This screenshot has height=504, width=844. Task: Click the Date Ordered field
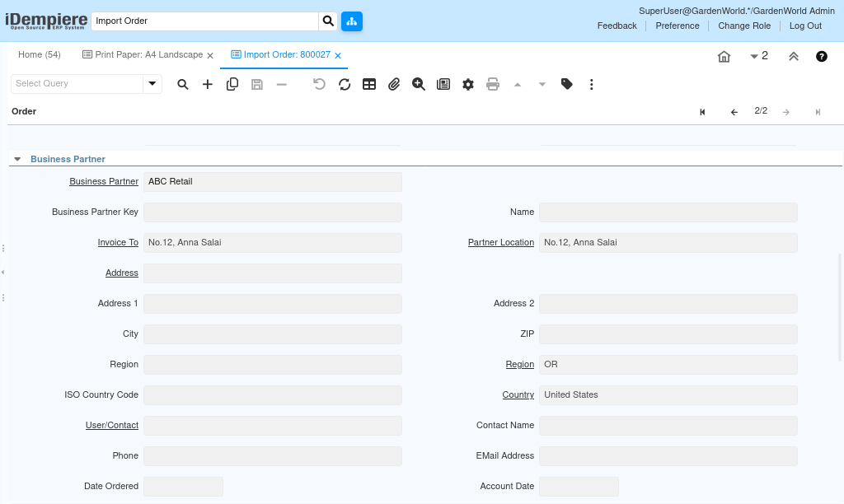[183, 486]
